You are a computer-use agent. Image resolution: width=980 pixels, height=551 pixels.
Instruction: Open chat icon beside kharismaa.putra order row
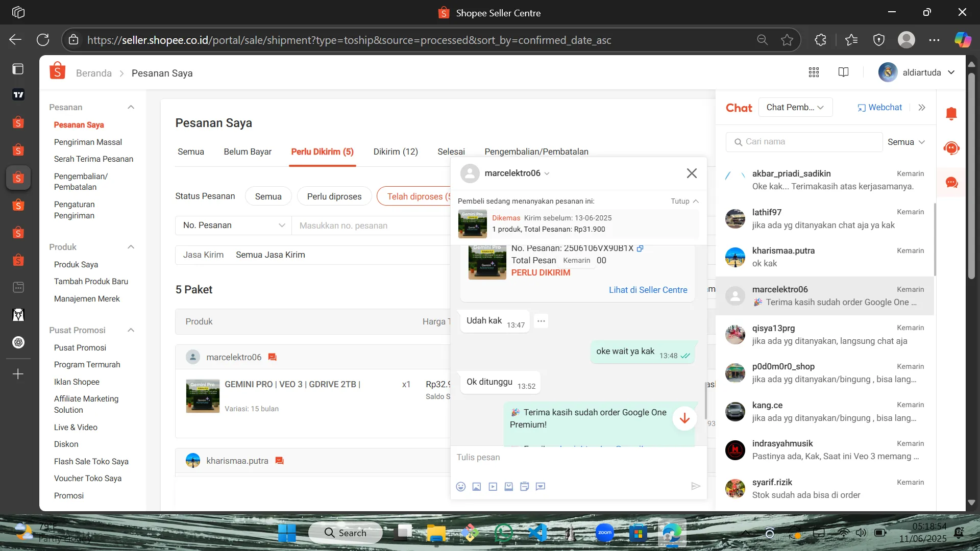click(280, 461)
